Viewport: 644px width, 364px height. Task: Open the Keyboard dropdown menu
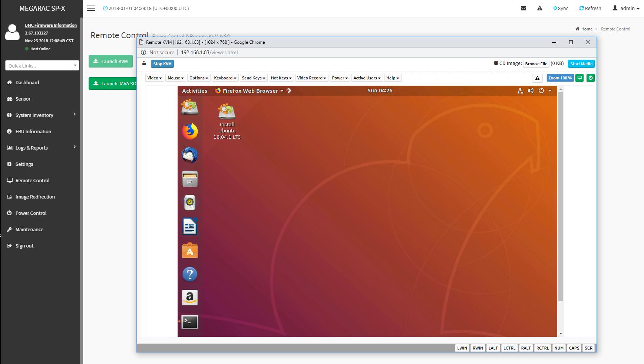pyautogui.click(x=225, y=78)
